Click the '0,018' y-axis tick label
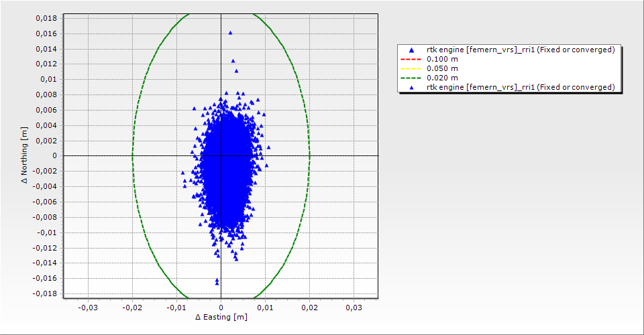The image size is (644, 335). click(x=46, y=18)
